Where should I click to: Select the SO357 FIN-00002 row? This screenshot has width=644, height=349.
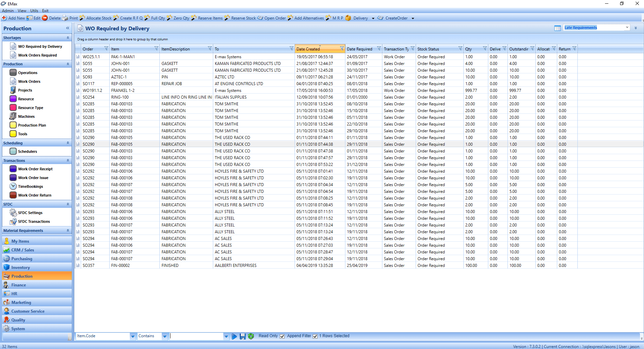click(x=326, y=266)
